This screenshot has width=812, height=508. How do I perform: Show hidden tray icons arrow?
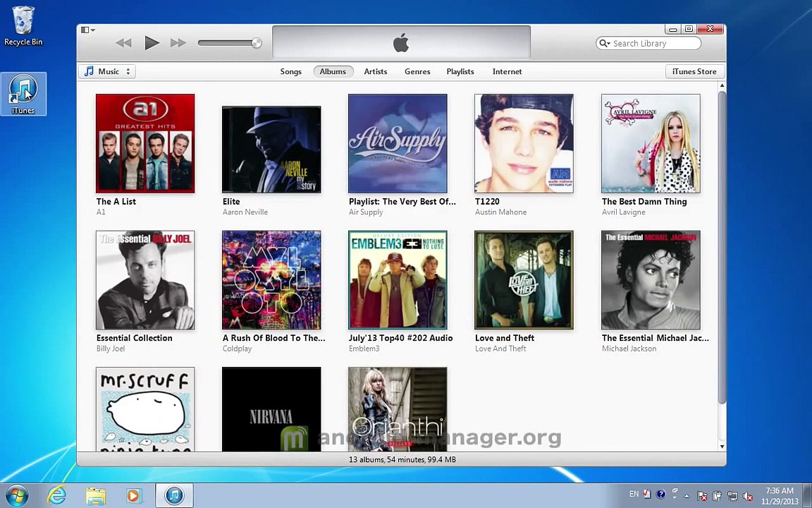point(687,496)
